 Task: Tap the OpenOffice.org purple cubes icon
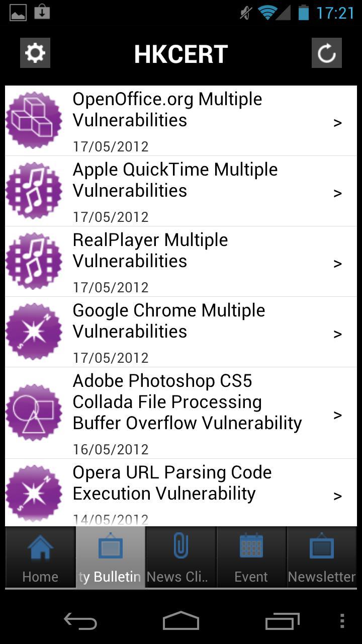pos(34,120)
